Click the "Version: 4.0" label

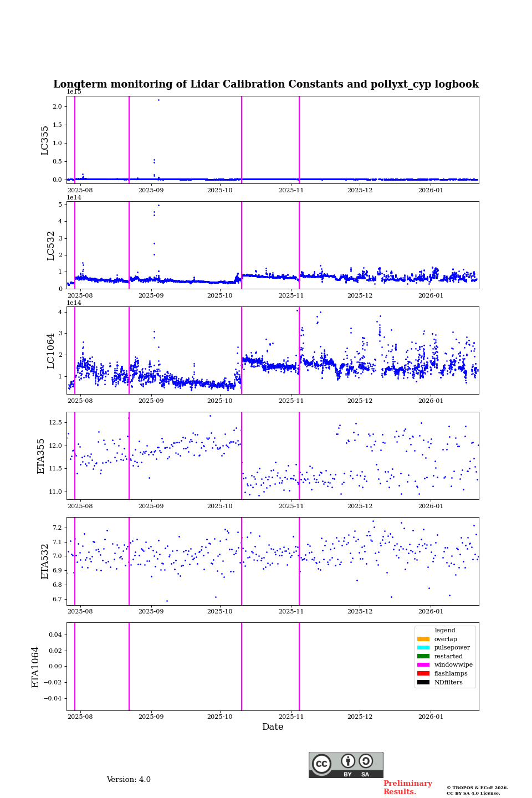[x=129, y=780]
